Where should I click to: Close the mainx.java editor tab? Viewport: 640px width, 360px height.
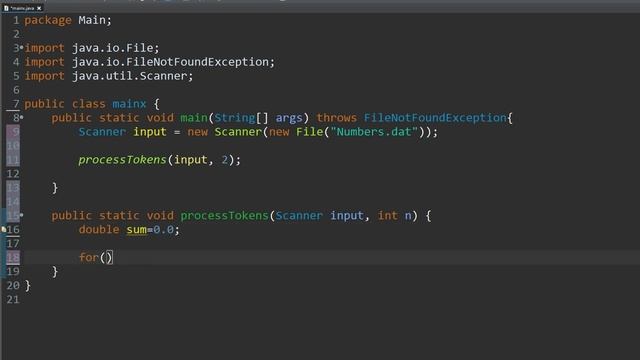[39, 8]
